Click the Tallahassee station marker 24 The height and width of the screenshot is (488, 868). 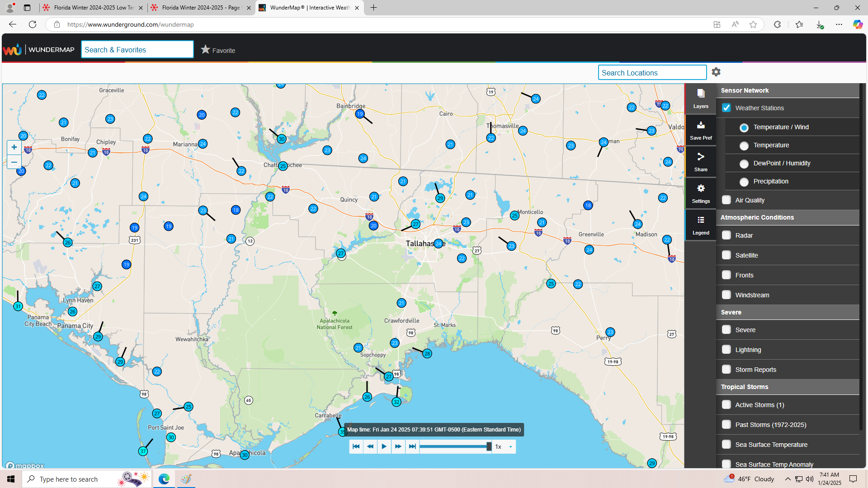pyautogui.click(x=439, y=244)
